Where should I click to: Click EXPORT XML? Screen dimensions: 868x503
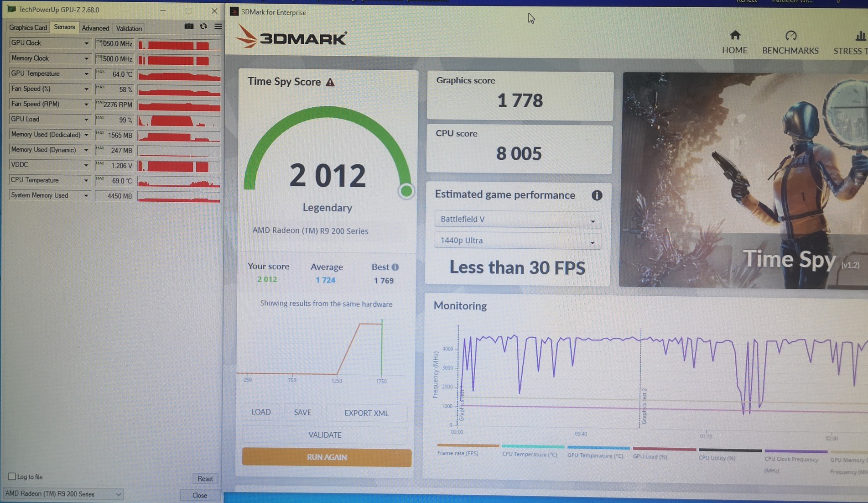366,413
